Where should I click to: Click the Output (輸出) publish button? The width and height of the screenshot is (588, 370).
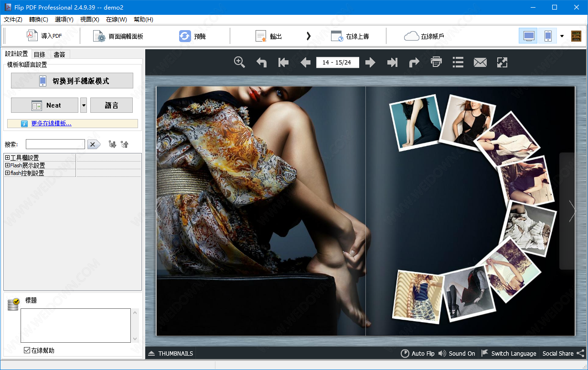coord(268,36)
